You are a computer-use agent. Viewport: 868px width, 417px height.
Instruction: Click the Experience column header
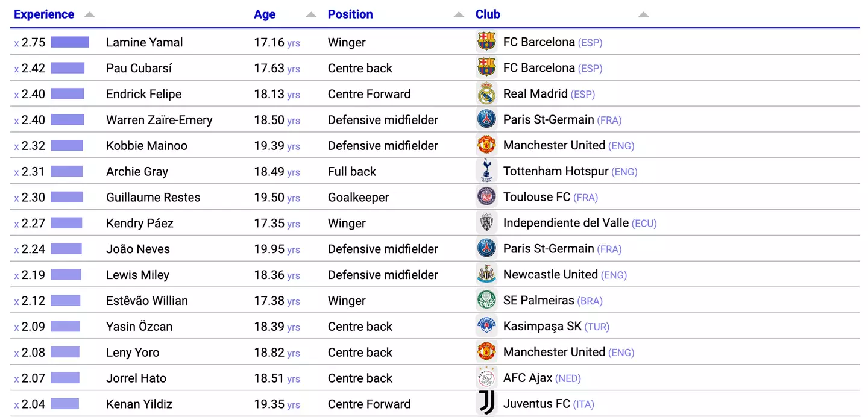(44, 14)
